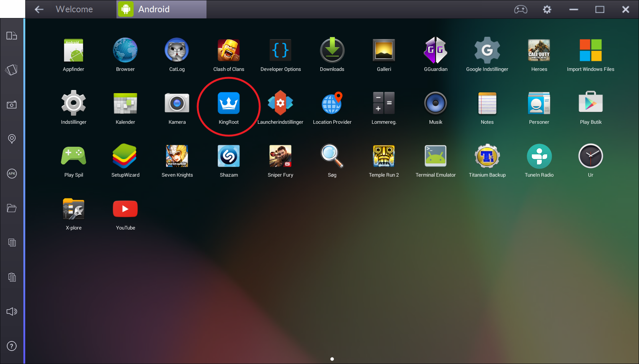Open Developer Options
639x364 pixels.
click(x=280, y=50)
